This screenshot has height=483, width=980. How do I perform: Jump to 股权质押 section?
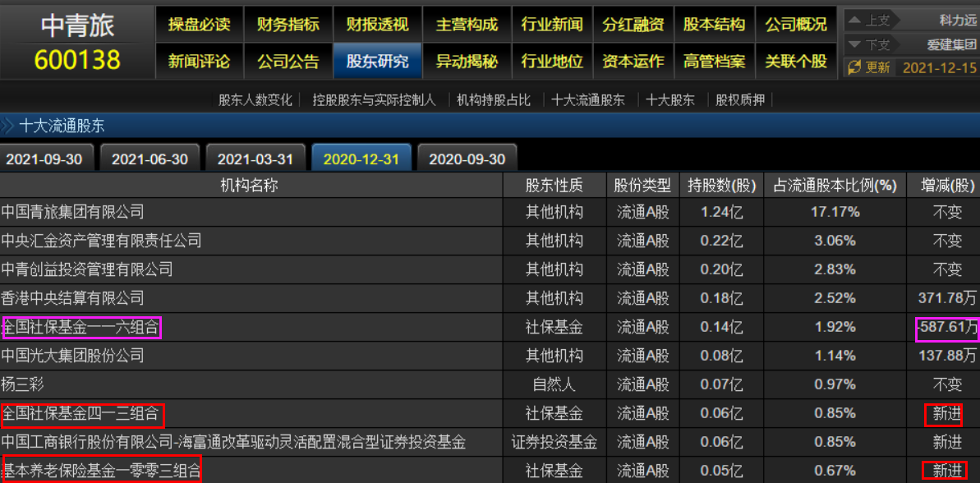pos(740,100)
